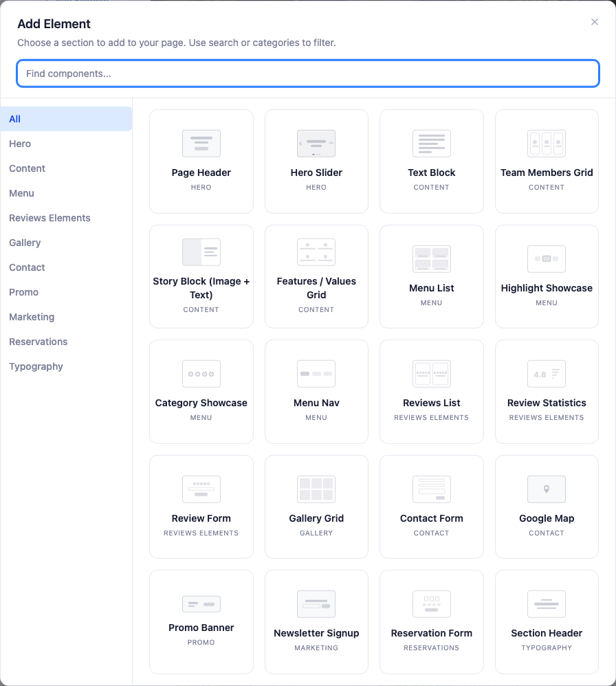The image size is (616, 686).
Task: Filter by Typography category
Action: click(66, 366)
